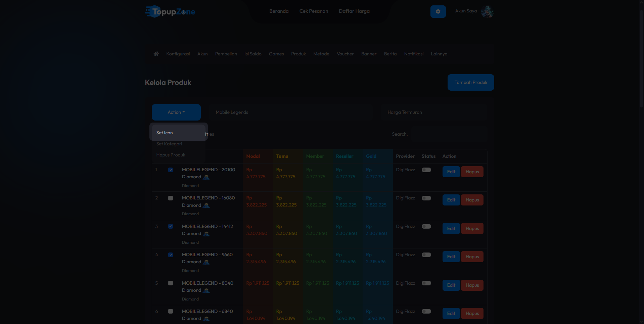The height and width of the screenshot is (324, 644).
Task: Choose Set Kategori from Action menu
Action: coord(178,144)
